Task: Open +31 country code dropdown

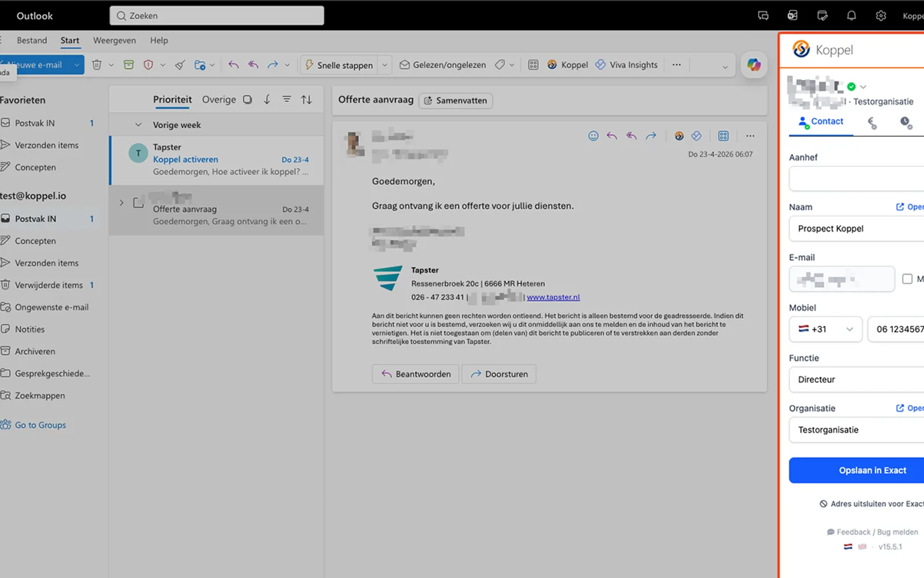Action: (825, 329)
